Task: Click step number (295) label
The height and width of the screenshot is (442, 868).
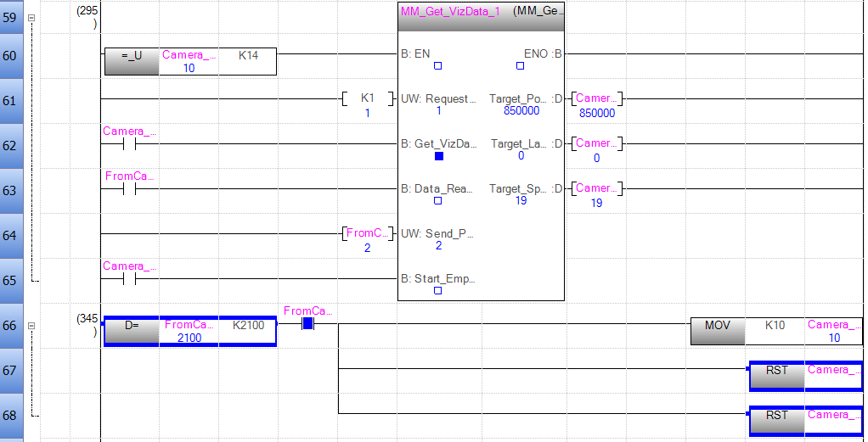Action: [x=87, y=17]
